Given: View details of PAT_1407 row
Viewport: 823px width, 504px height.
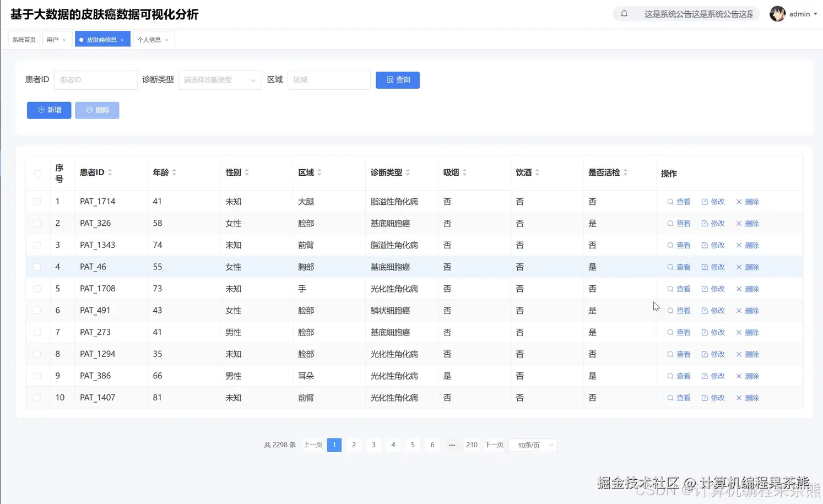Looking at the screenshot, I should [x=679, y=398].
